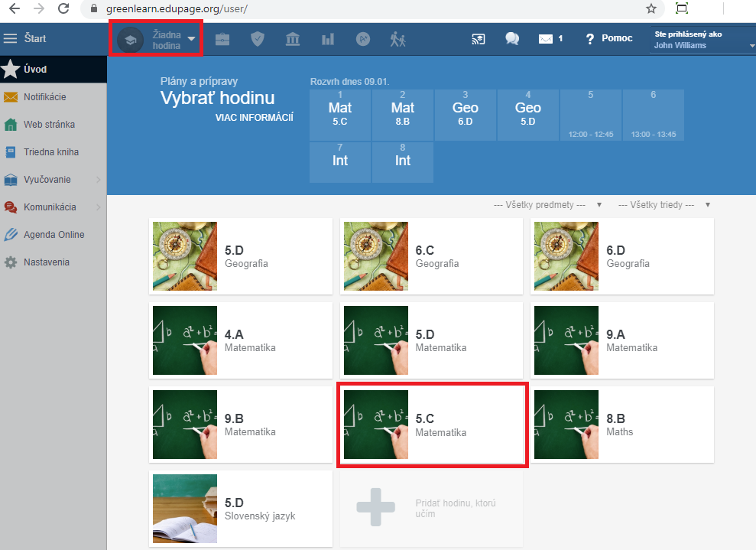This screenshot has height=550, width=756.
Task: Click the Pridať hodinu plus tile
Action: pos(376,509)
